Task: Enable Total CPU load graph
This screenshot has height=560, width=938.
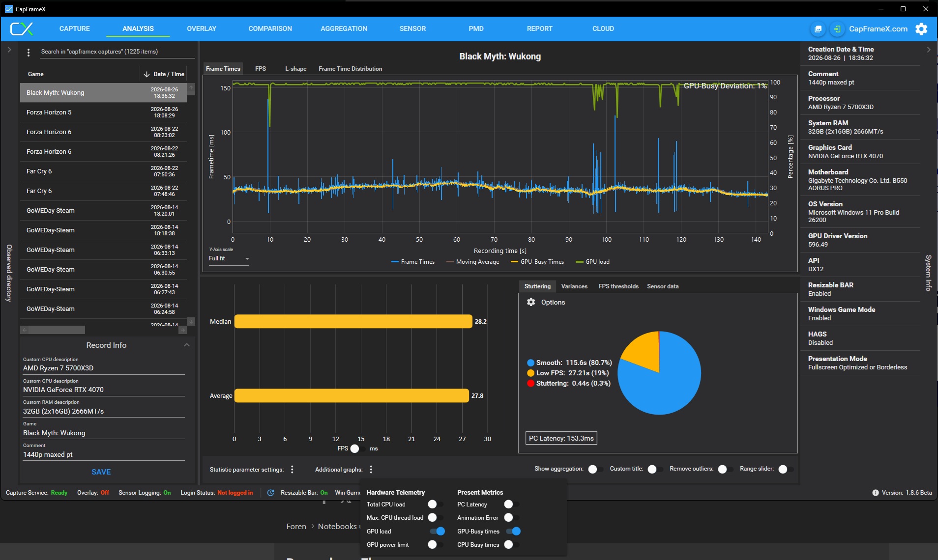Action: [436, 504]
